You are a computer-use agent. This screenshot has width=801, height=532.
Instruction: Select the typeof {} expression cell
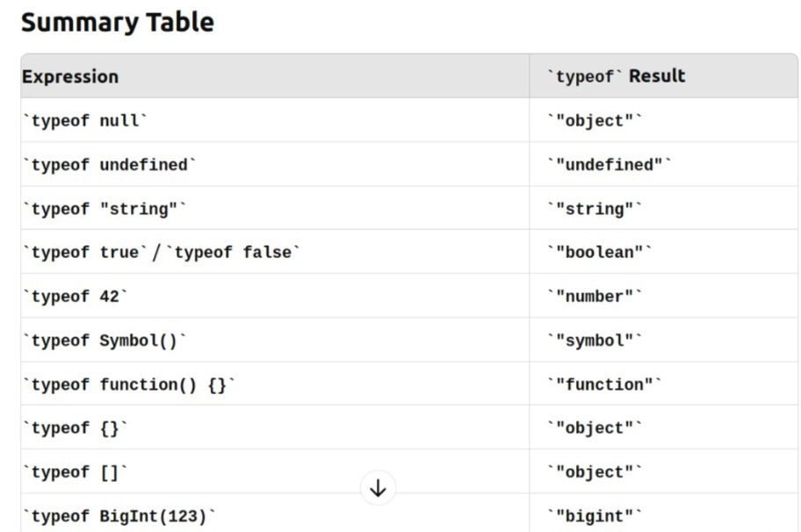pos(275,428)
